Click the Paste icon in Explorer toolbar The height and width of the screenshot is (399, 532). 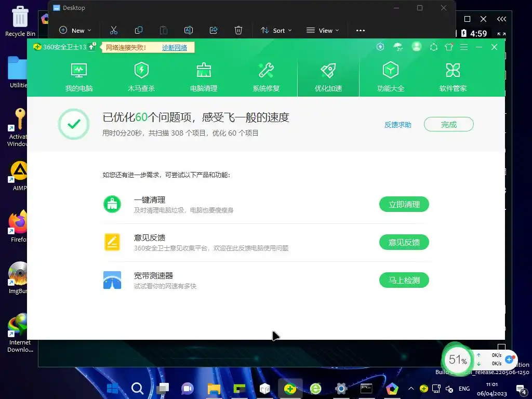(x=164, y=31)
